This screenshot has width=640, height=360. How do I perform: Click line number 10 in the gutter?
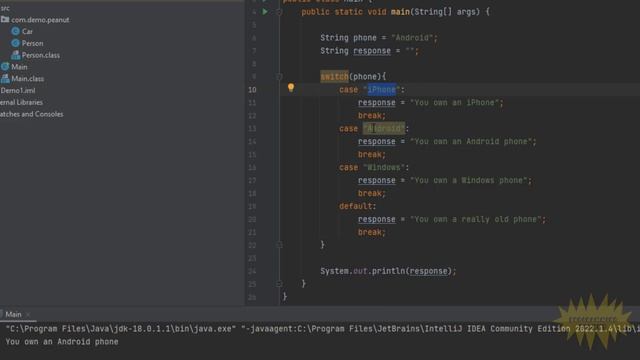click(x=252, y=90)
